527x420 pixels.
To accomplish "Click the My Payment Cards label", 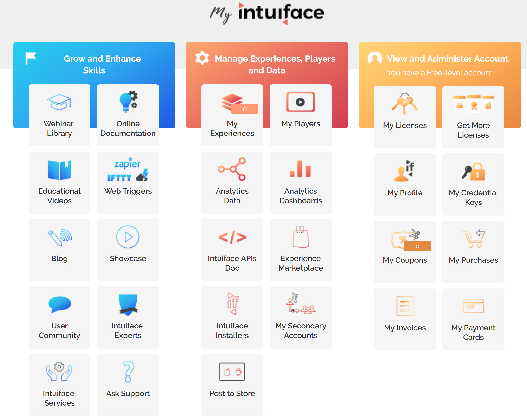I will [473, 332].
